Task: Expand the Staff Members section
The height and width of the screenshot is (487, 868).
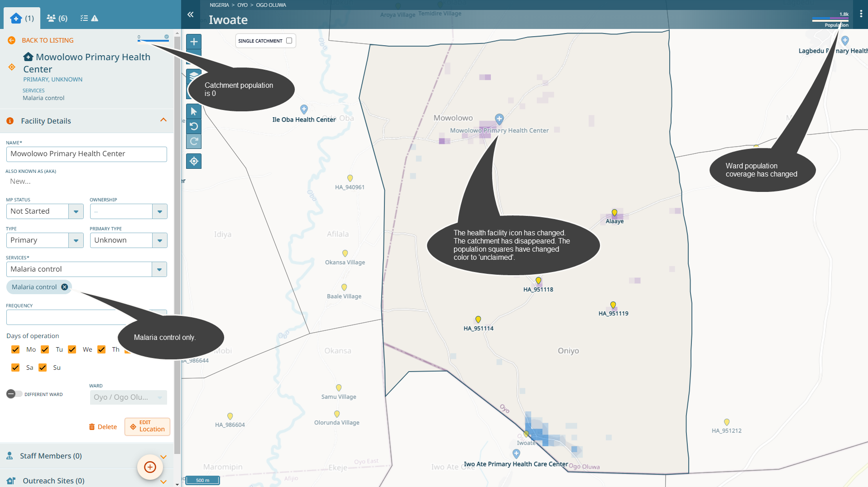Action: [x=163, y=457]
